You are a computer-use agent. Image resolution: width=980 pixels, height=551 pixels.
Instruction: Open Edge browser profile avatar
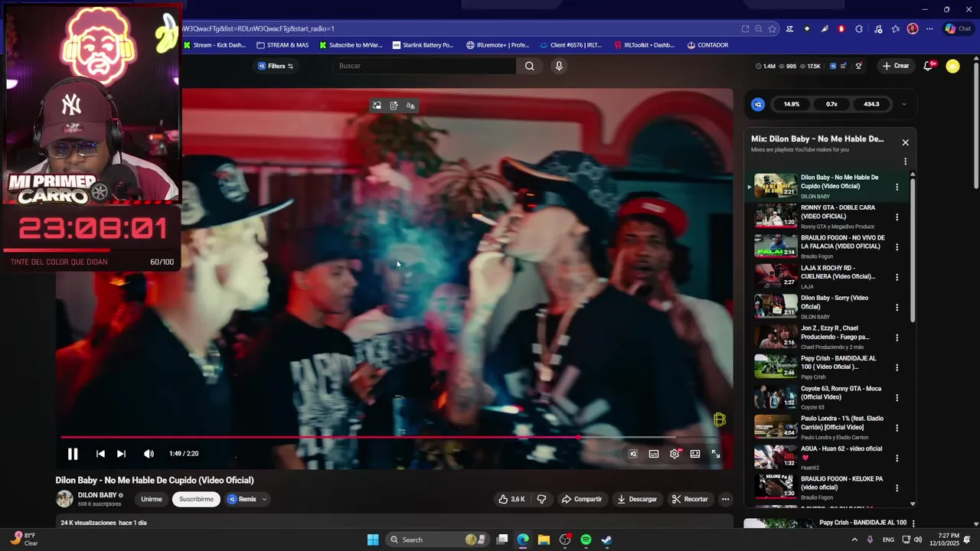[x=912, y=29]
